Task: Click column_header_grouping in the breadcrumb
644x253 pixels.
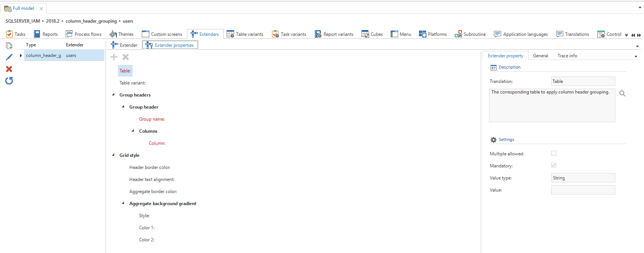Action: (91, 21)
